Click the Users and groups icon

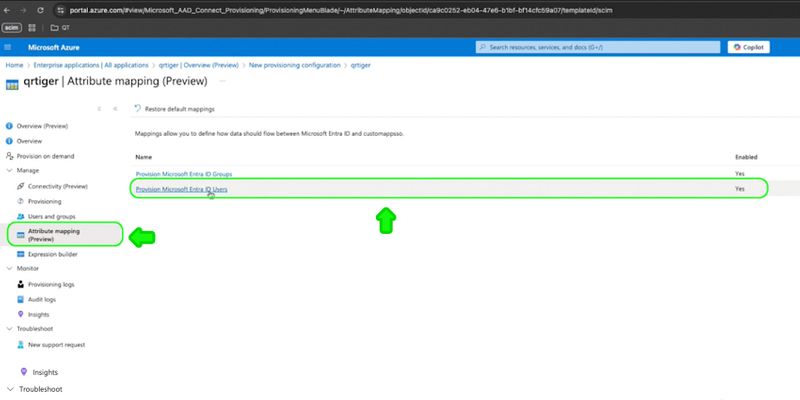tap(20, 216)
